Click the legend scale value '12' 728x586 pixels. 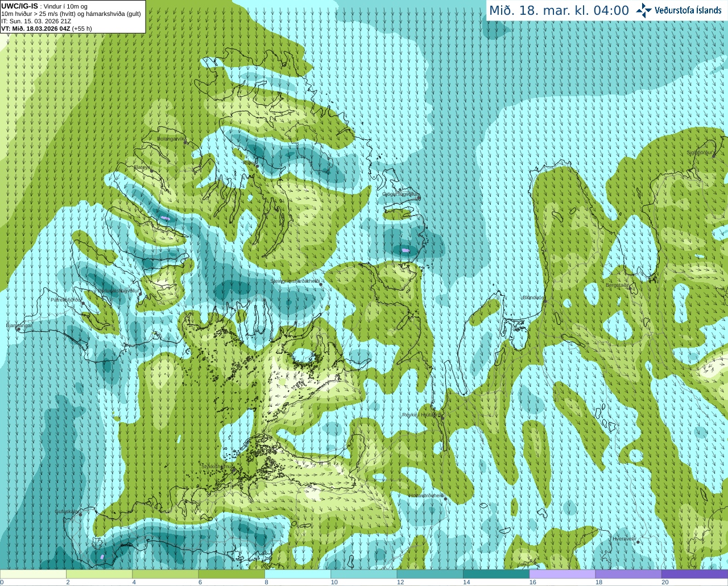click(x=400, y=582)
